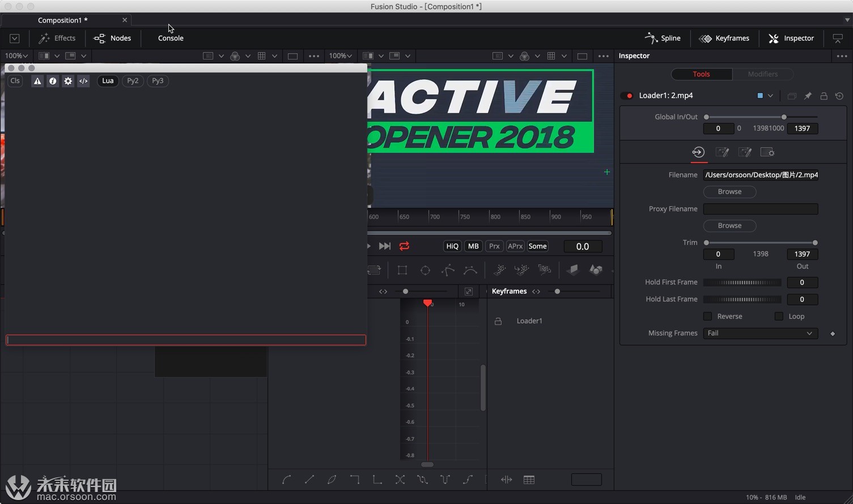Toggle MB motion blur
Image resolution: width=853 pixels, height=504 pixels.
(473, 246)
